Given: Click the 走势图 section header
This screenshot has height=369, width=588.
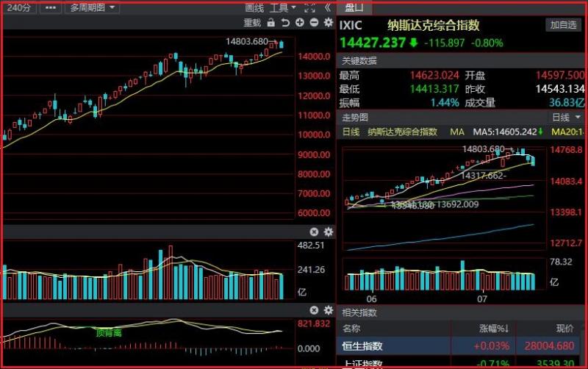Looking at the screenshot, I should click(355, 118).
